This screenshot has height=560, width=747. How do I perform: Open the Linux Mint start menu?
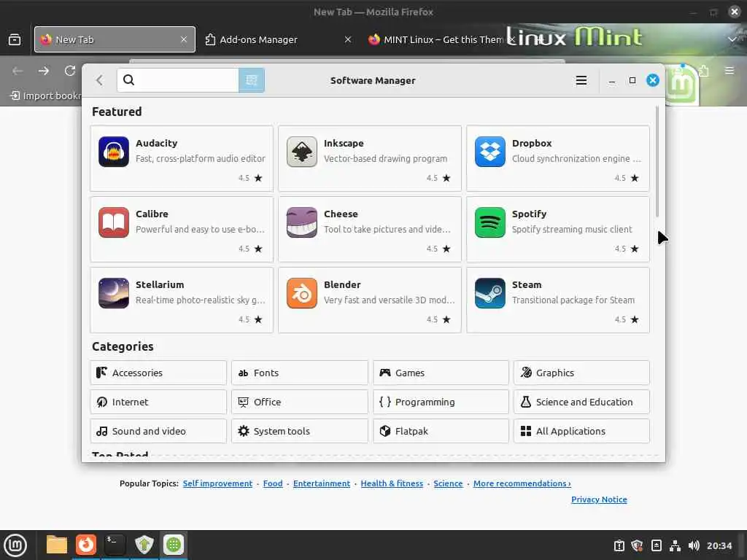click(15, 545)
